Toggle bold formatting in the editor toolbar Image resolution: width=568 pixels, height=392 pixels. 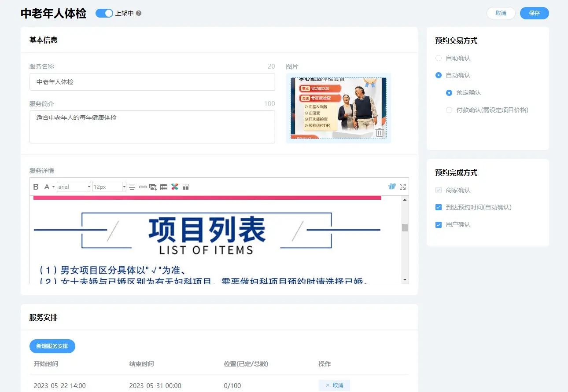[36, 187]
